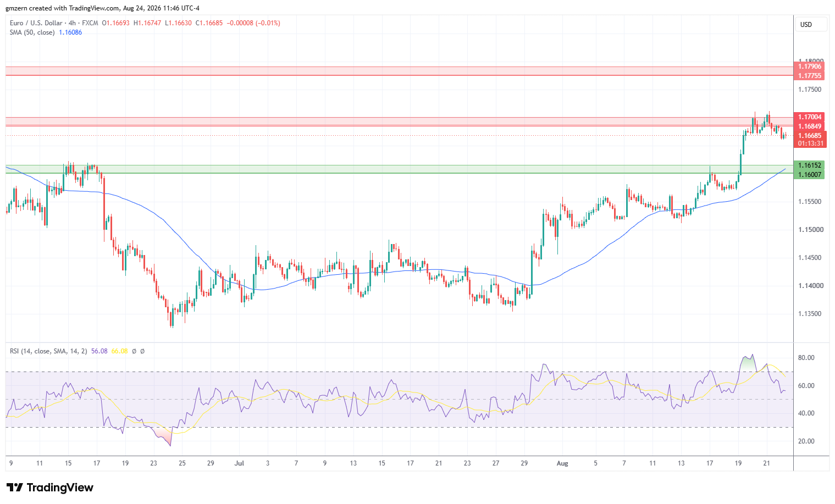The width and height of the screenshot is (835, 504).
Task: Click the 1.17500 price axis tick
Action: pyautogui.click(x=810, y=90)
